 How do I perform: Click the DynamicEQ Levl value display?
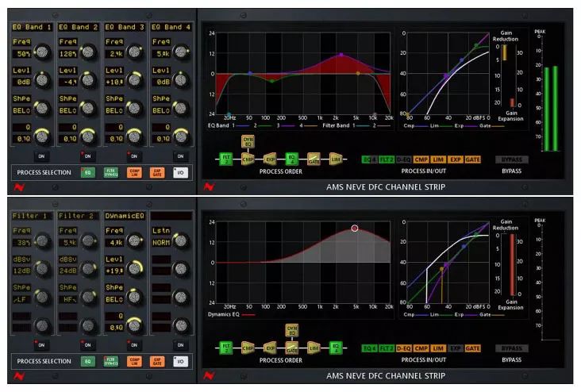click(x=114, y=271)
